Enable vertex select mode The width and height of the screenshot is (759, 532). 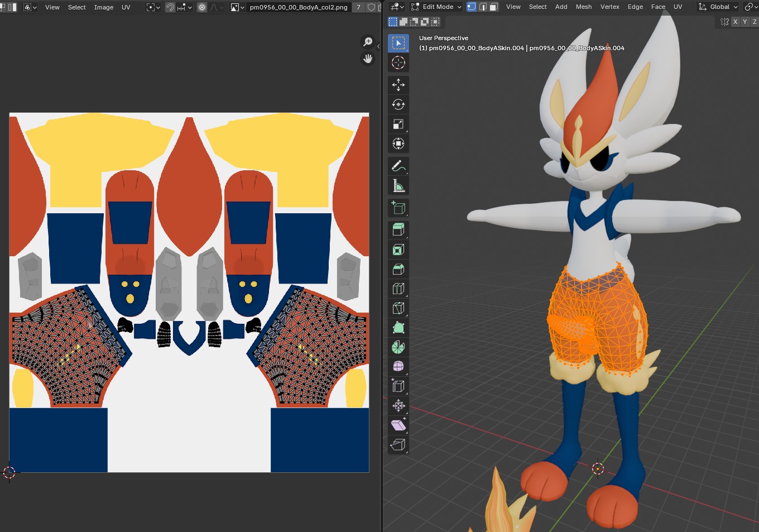pos(472,7)
